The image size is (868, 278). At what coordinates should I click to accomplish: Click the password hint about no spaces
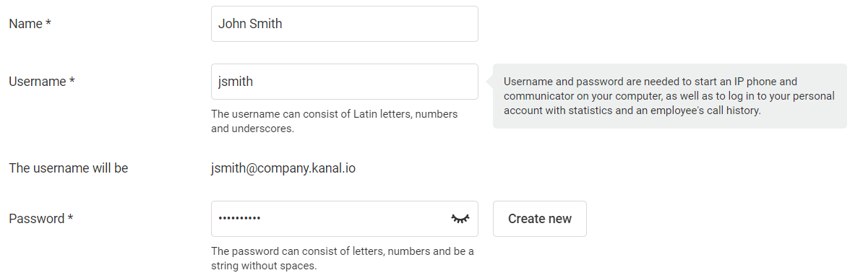tap(342, 259)
